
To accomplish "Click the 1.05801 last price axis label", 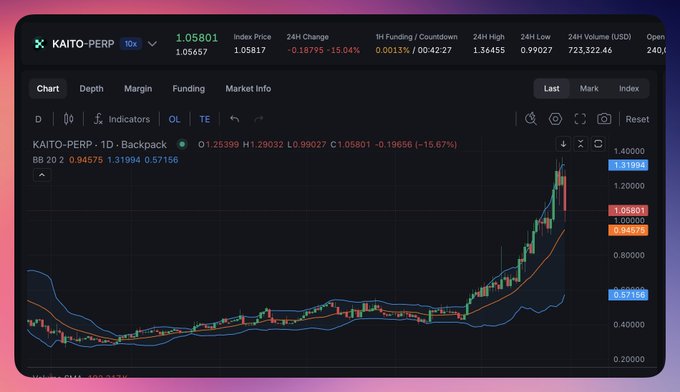I will (x=628, y=210).
